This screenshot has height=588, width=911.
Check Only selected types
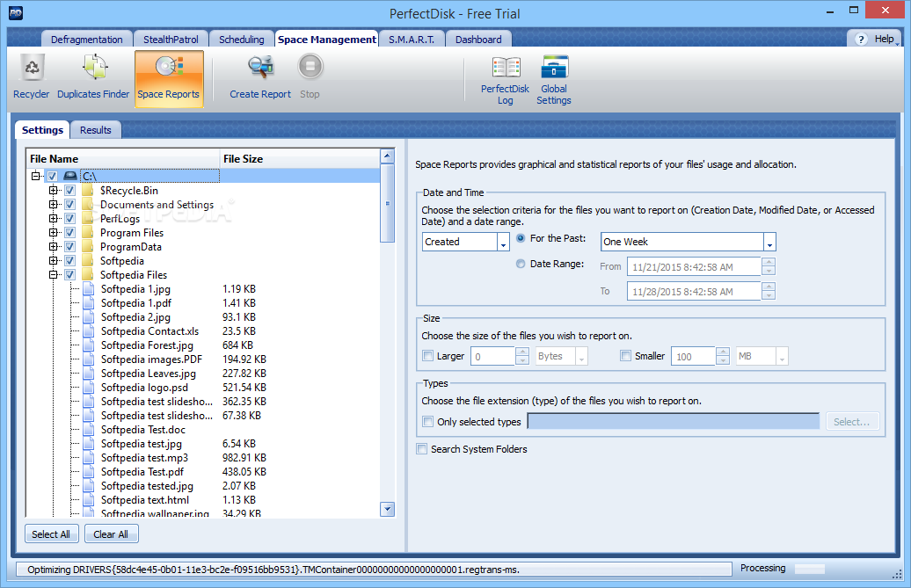428,422
